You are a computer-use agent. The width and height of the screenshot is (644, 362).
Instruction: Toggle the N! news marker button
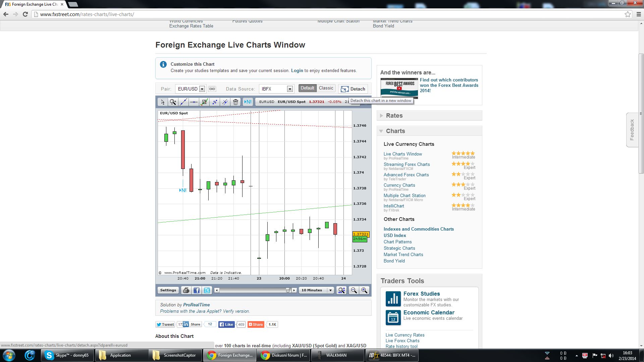(x=248, y=102)
